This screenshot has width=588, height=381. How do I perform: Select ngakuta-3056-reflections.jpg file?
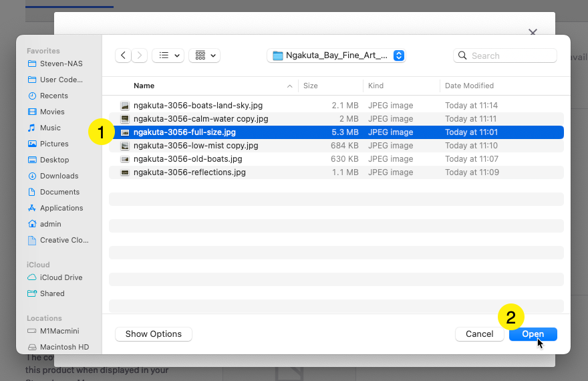coord(189,172)
